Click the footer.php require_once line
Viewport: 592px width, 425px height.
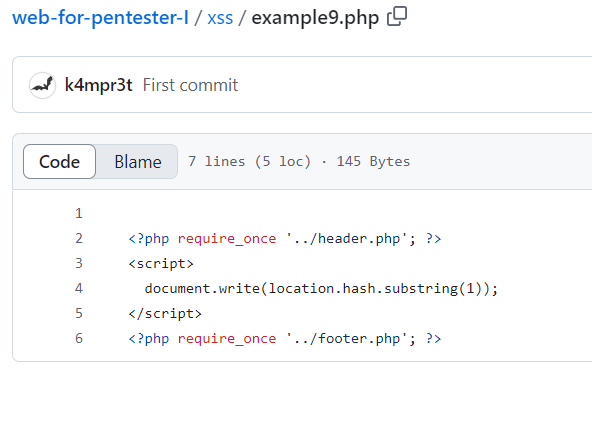click(285, 339)
